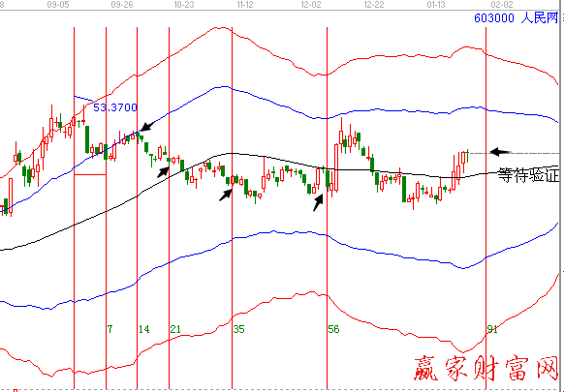564x392 pixels.
Task: Select the cycle marker labeled 91
Action: [492, 329]
